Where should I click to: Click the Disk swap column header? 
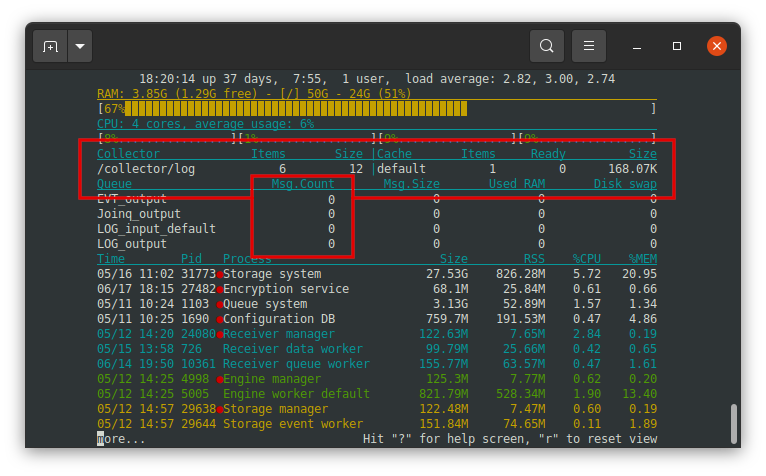625,184
